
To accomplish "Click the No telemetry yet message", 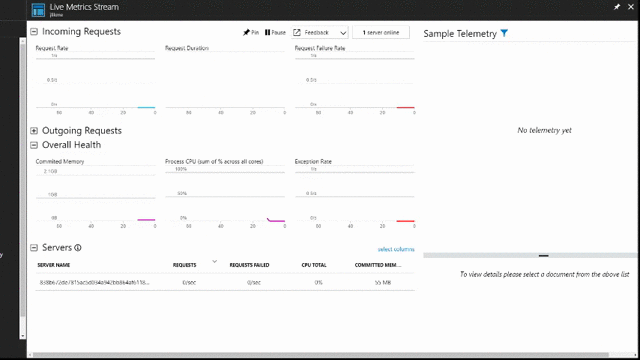I will 544,130.
